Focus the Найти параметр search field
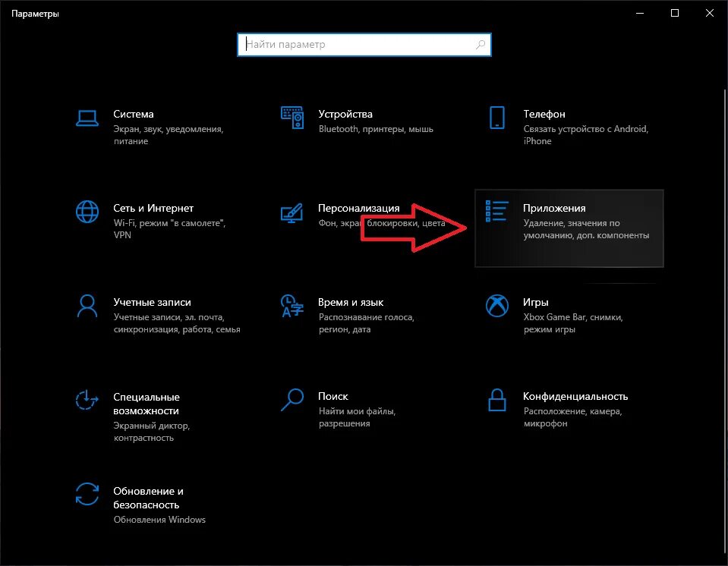The height and width of the screenshot is (566, 728). tap(357, 45)
